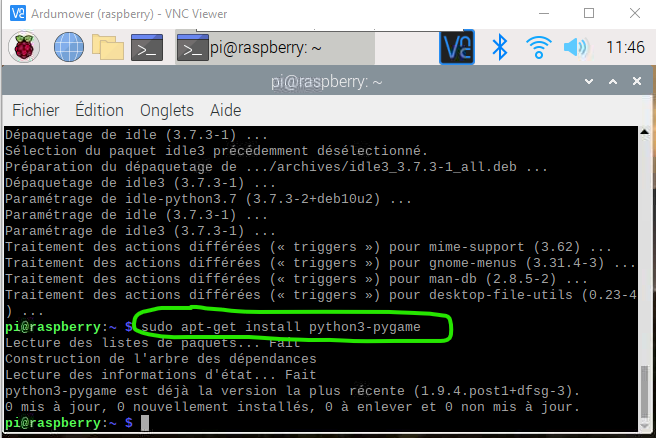Screen dimensions: 656x438
Task: Open the Aide menu
Action: coord(226,110)
